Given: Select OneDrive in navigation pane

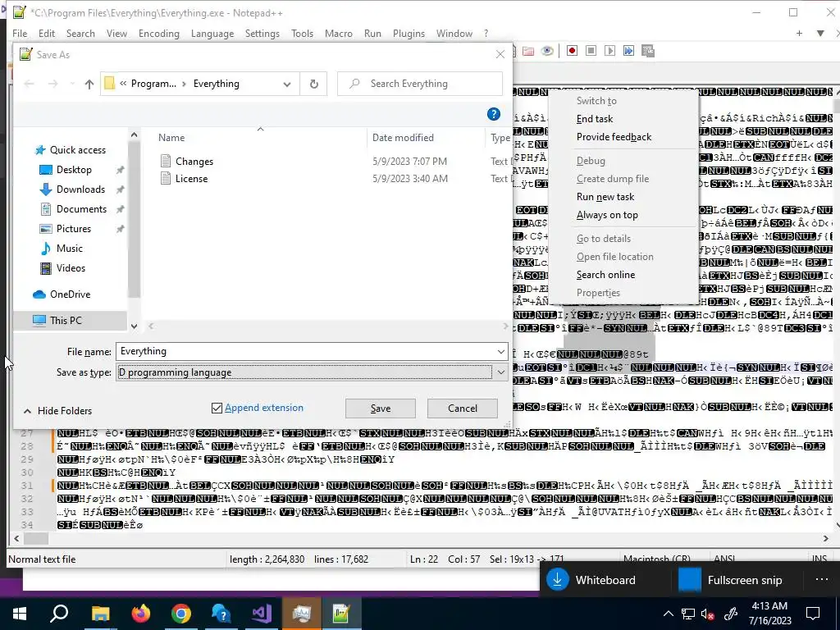Looking at the screenshot, I should coord(71,294).
